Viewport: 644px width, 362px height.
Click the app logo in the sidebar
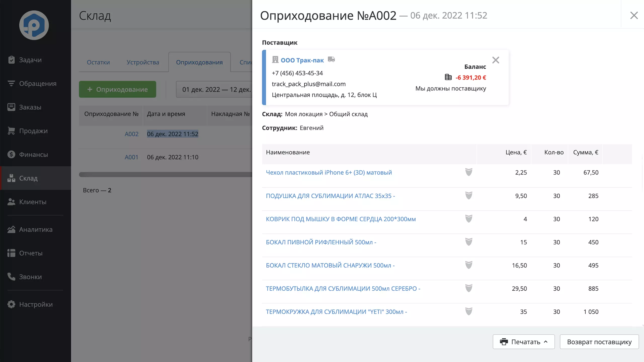click(x=34, y=25)
